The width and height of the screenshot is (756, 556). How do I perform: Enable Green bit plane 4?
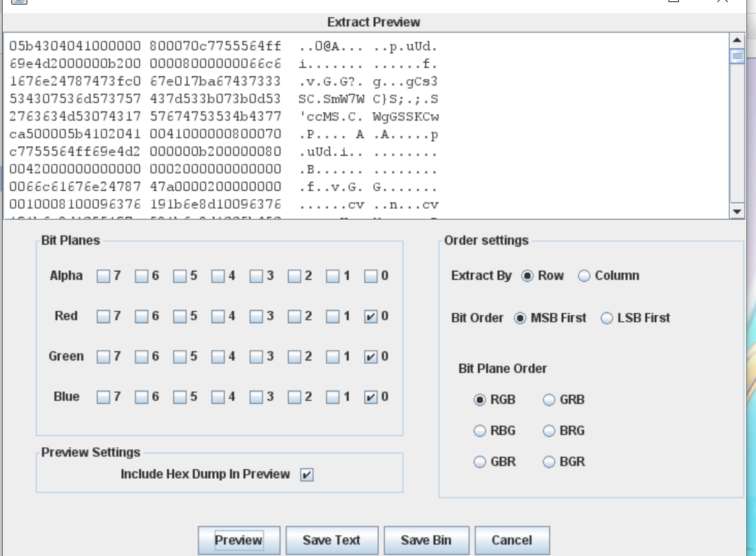(218, 357)
